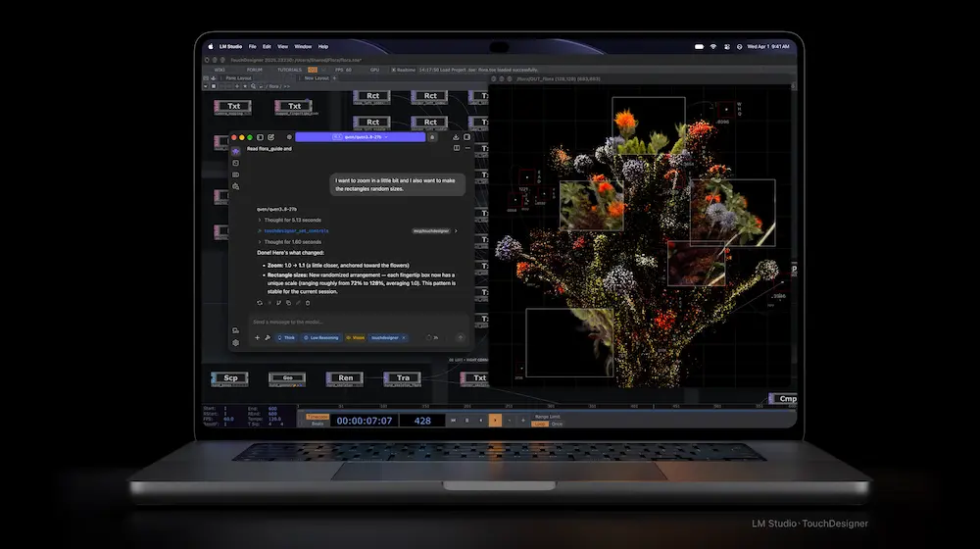Open LM Studio settings gear in bottom sidebar

[x=235, y=343]
